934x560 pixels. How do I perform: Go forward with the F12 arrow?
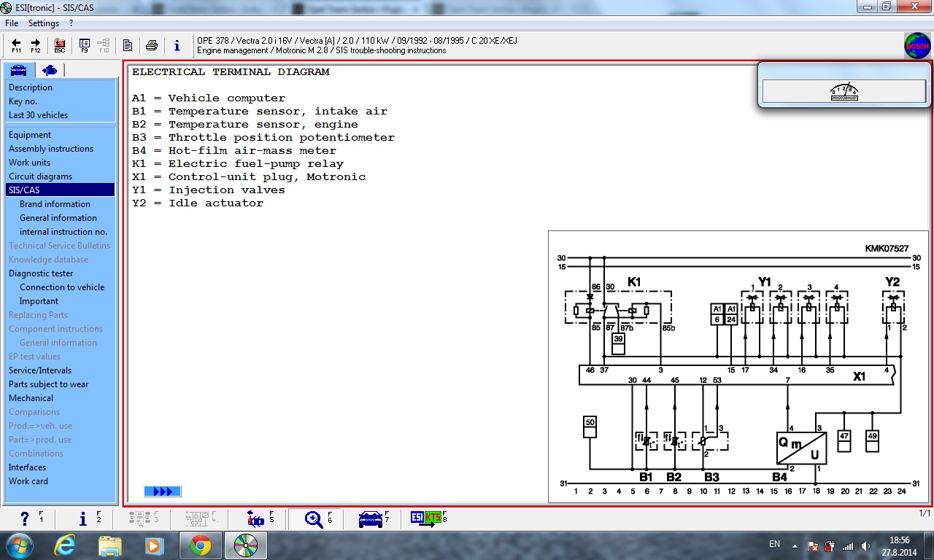[x=35, y=45]
